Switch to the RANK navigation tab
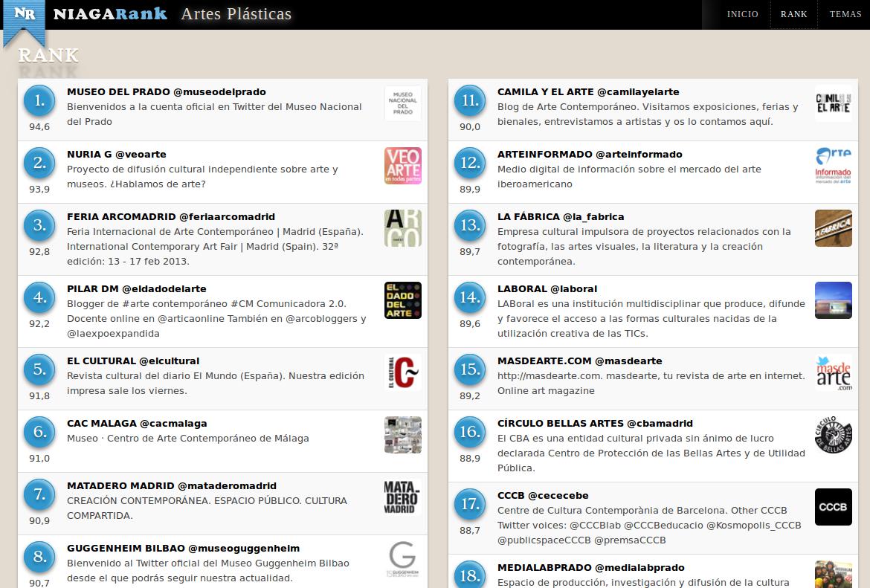Screen dimensions: 870x588 [x=793, y=14]
